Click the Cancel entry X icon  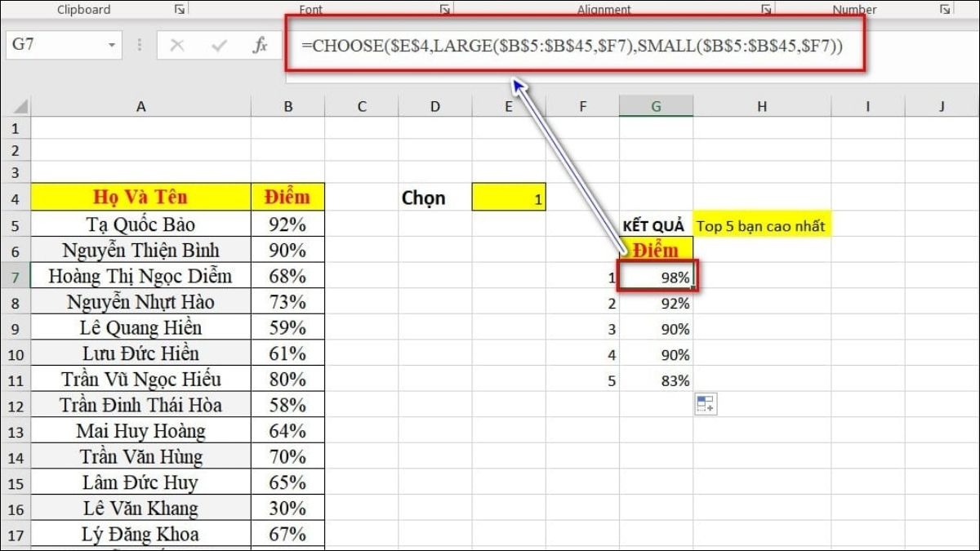point(176,45)
